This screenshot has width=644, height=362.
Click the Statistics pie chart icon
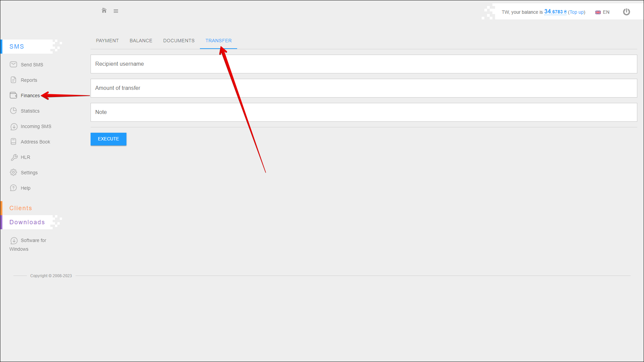pos(13,111)
